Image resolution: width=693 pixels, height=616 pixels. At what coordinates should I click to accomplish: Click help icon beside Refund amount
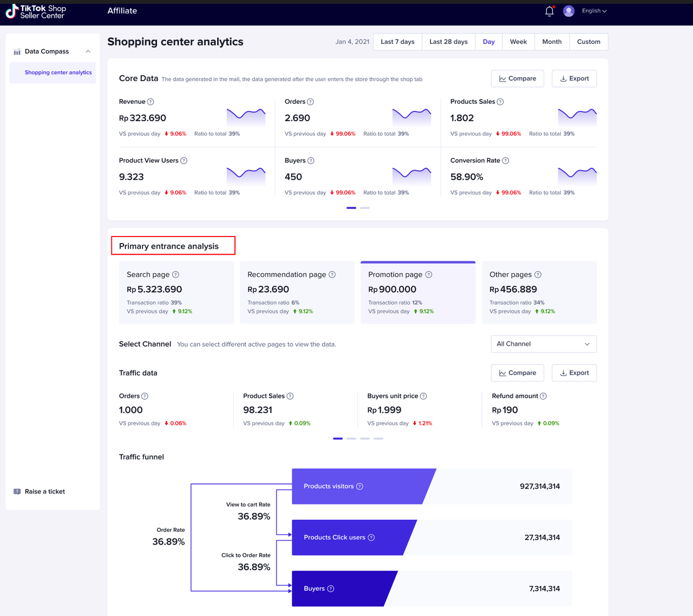pyautogui.click(x=543, y=396)
